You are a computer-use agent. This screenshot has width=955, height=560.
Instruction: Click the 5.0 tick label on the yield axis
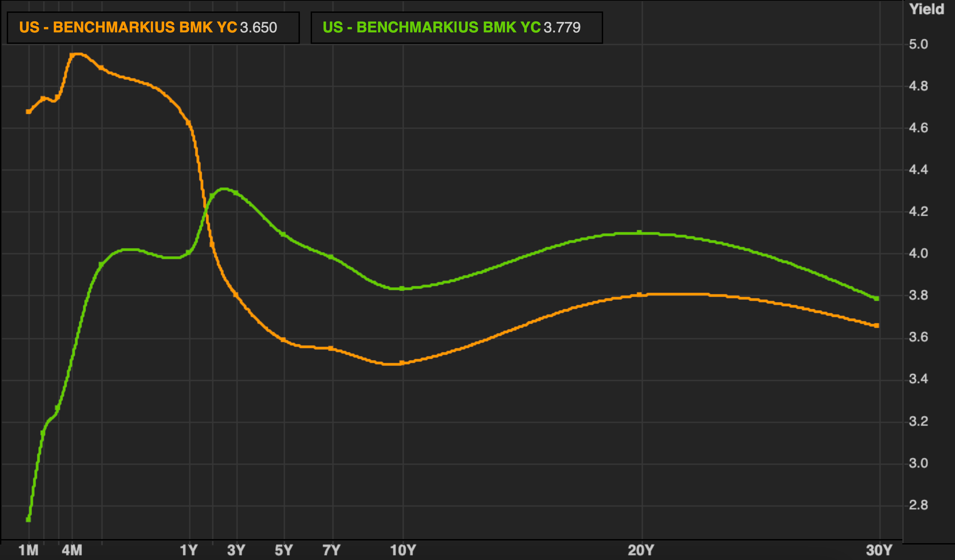pos(918,44)
